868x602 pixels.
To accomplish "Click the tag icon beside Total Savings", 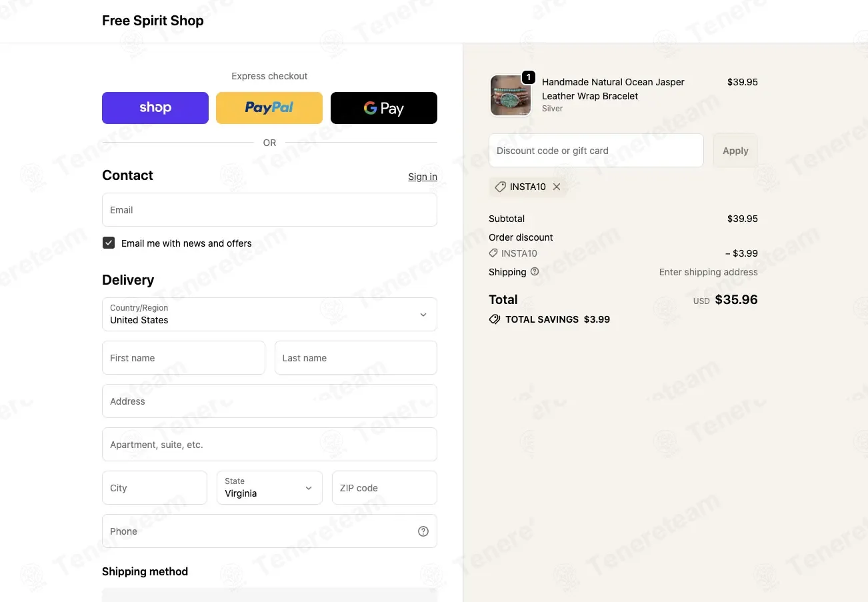I will click(x=495, y=319).
